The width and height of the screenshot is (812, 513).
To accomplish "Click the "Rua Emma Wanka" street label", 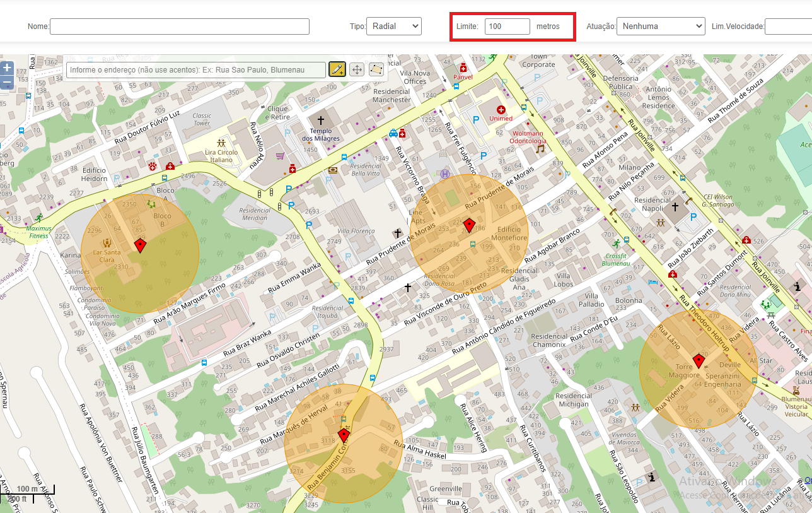I will pos(294,278).
